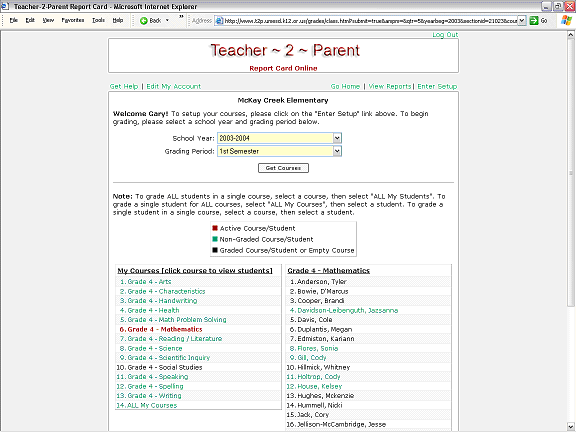This screenshot has height=432, width=576.
Task: Click the Log Out link
Action: click(445, 35)
